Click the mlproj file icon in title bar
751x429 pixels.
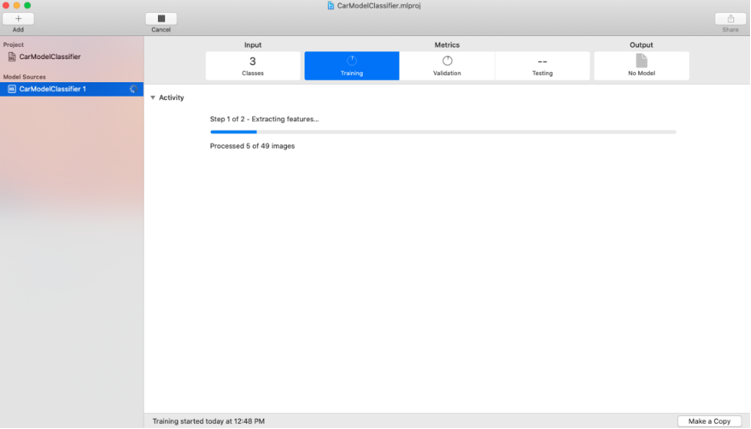pyautogui.click(x=330, y=6)
